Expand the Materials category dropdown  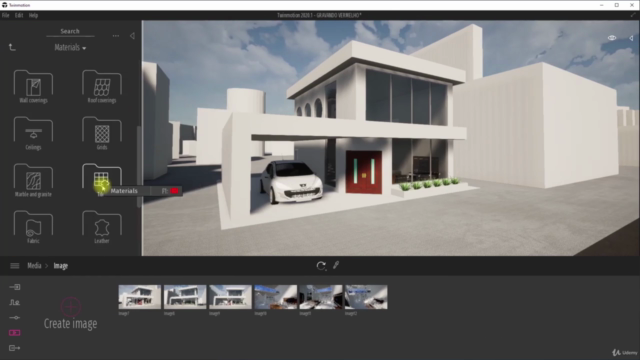coord(70,48)
